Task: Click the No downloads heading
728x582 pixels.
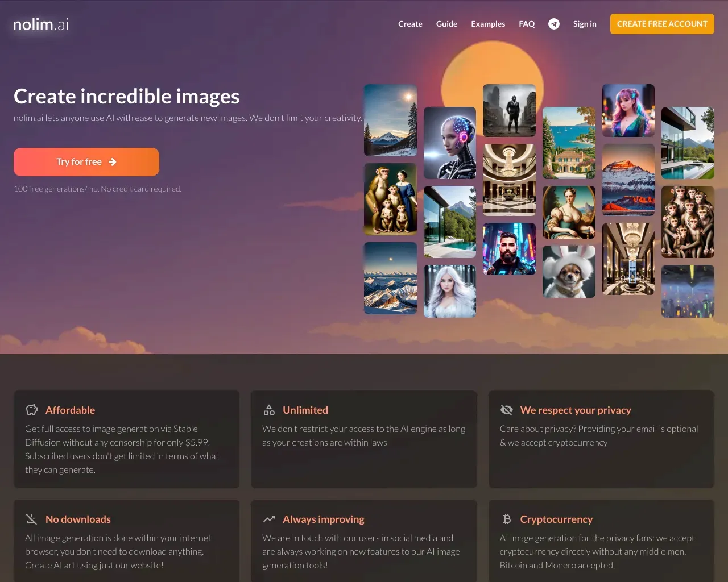Action: point(78,519)
